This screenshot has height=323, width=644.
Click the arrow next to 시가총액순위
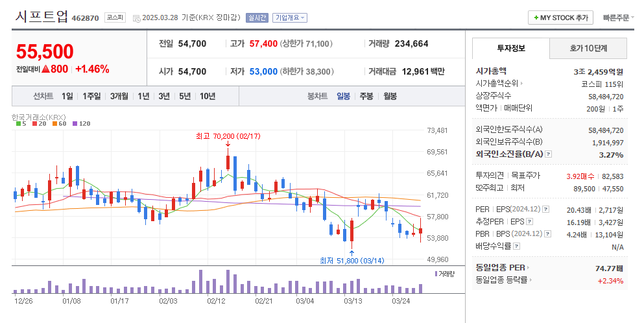521,84
